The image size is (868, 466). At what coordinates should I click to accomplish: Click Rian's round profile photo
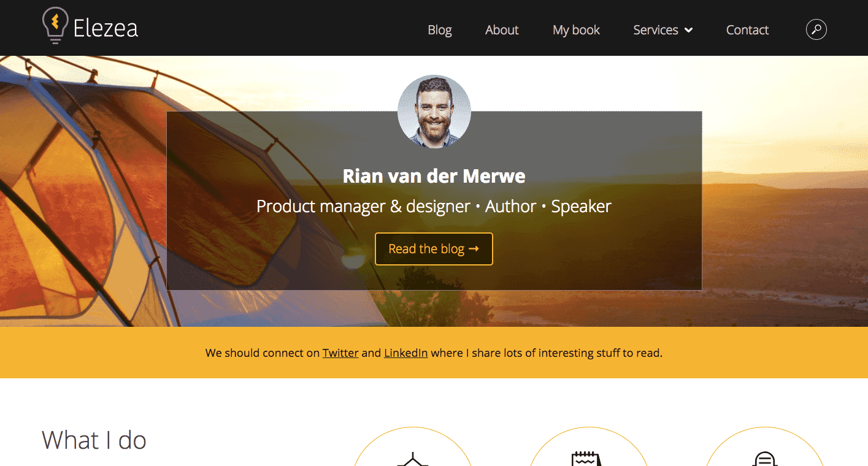[434, 112]
